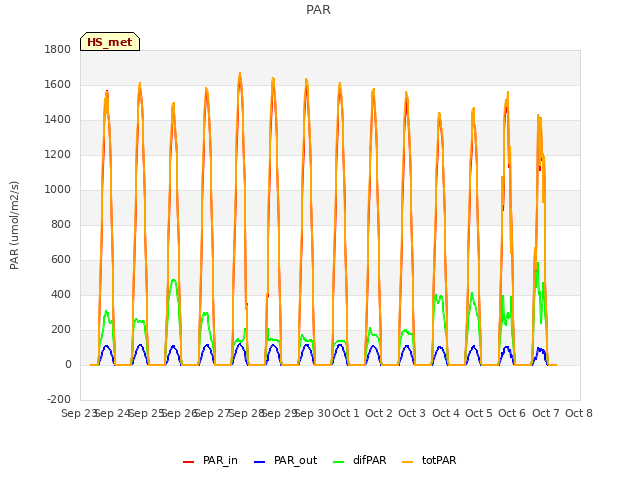Viewport: 640px width, 480px height.
Task: Click the -200 y-axis tick label
Action: coord(59,400)
